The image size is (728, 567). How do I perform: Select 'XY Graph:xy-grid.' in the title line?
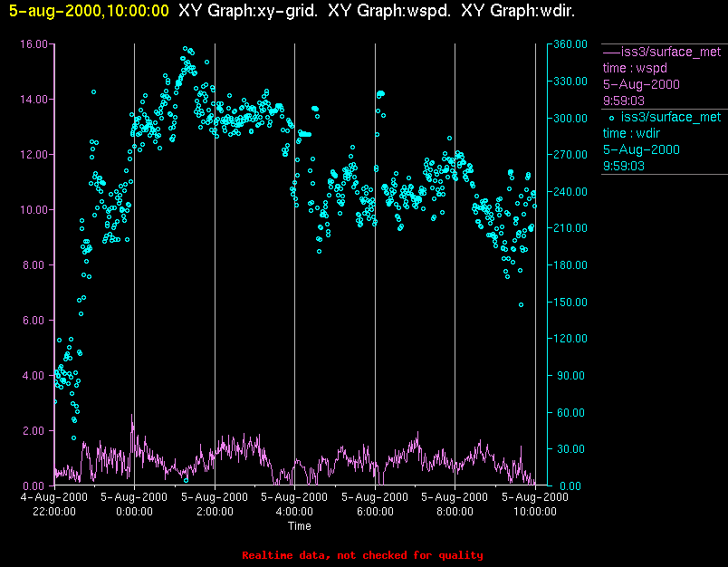[248, 11]
